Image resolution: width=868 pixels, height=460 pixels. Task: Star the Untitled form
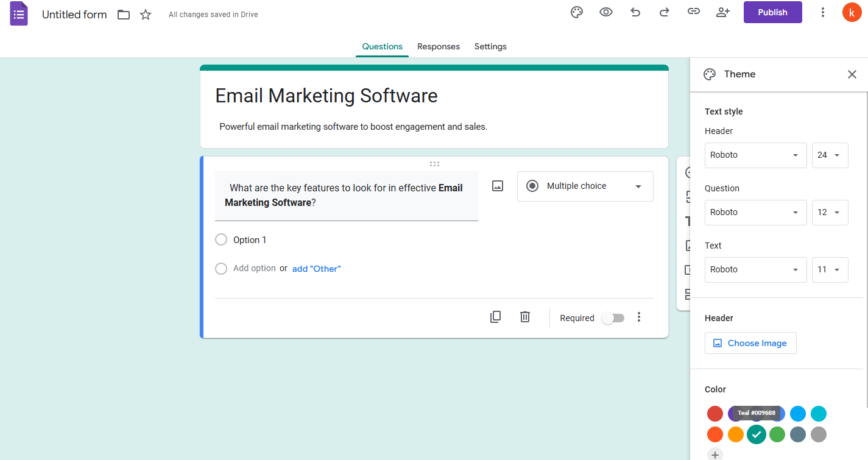[x=146, y=15]
